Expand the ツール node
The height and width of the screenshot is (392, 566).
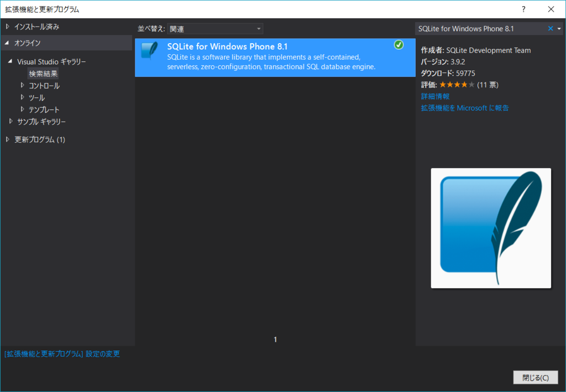tap(22, 97)
